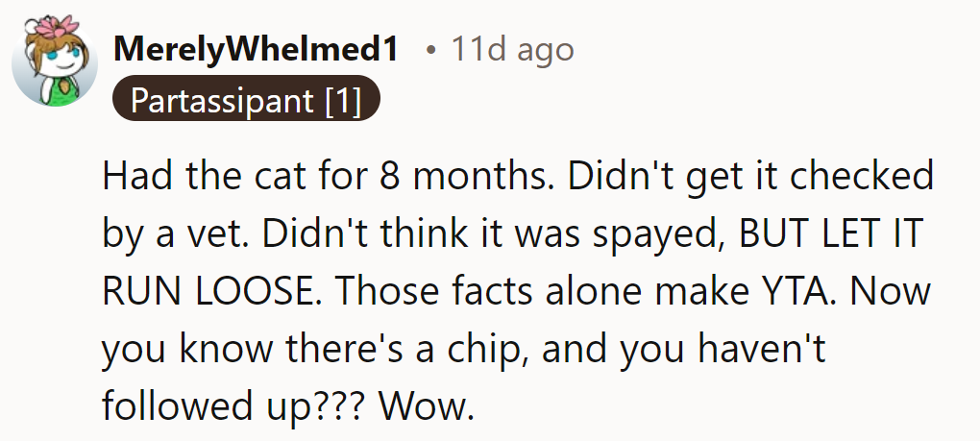
Task: Click the "[1]" number in the flair
Action: [343, 101]
